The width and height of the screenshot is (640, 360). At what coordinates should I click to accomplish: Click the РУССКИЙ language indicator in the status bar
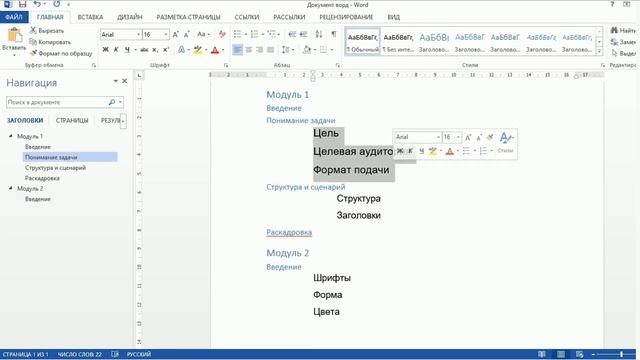139,354
